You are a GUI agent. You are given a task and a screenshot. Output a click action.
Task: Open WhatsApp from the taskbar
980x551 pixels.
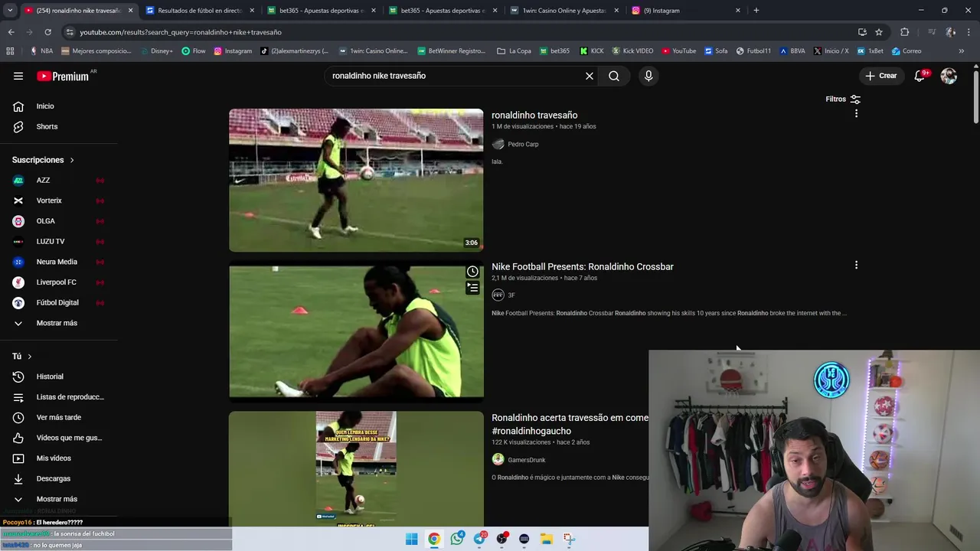457,539
